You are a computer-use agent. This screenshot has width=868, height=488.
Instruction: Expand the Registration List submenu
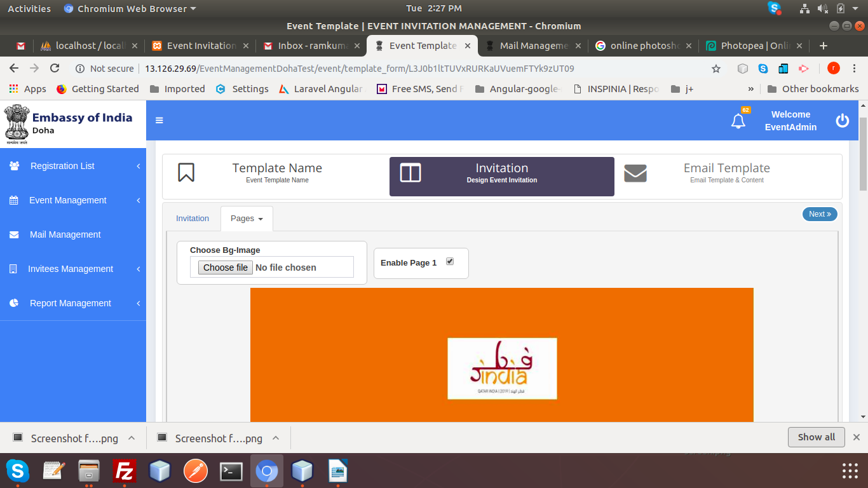[x=139, y=166]
